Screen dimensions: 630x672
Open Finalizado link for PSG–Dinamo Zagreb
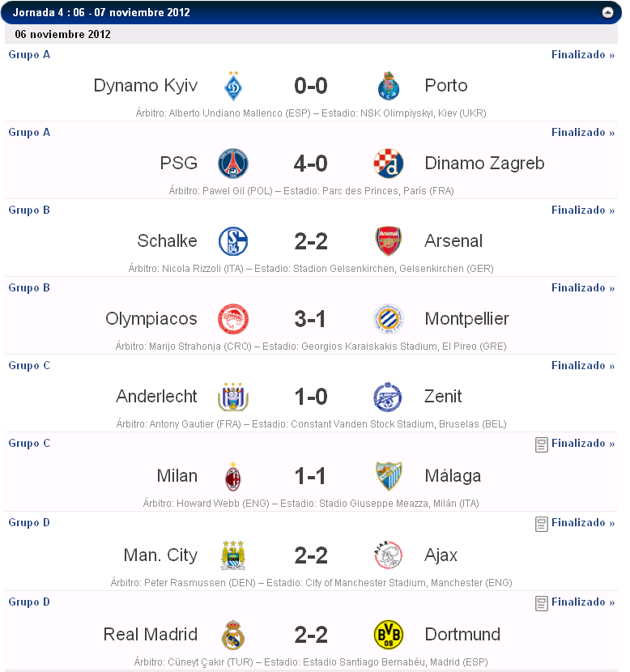[582, 132]
